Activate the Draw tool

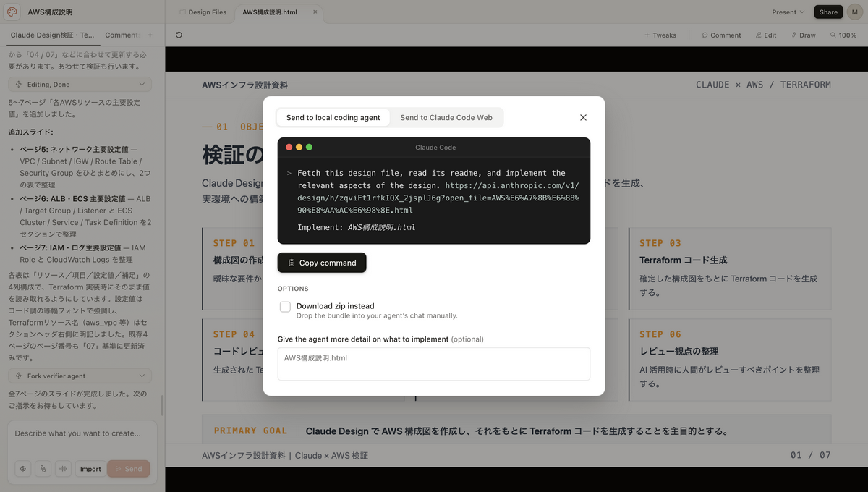tap(803, 35)
